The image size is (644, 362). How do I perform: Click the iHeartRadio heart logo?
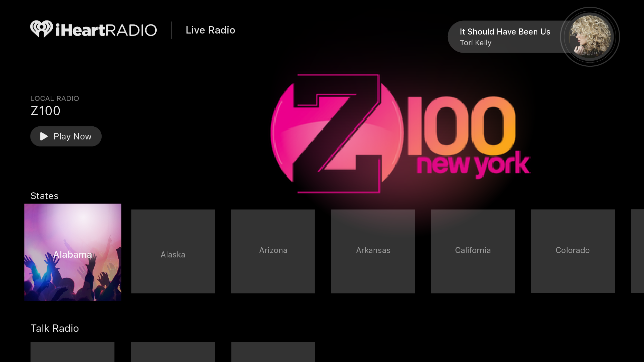(42, 29)
